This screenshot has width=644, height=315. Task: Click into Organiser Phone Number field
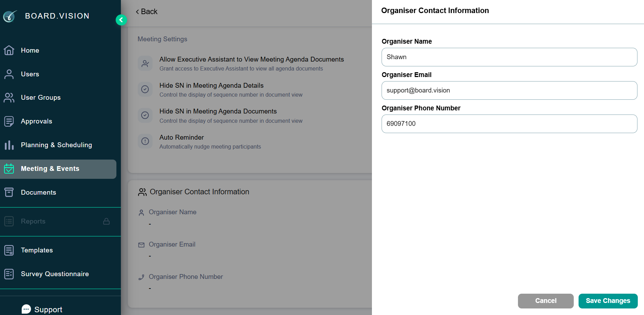pyautogui.click(x=509, y=124)
